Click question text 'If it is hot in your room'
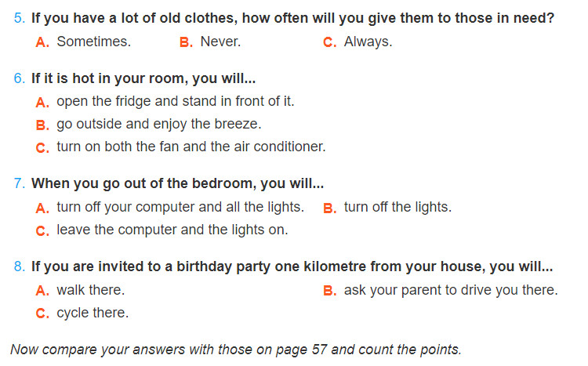588x366 pixels. pos(110,78)
